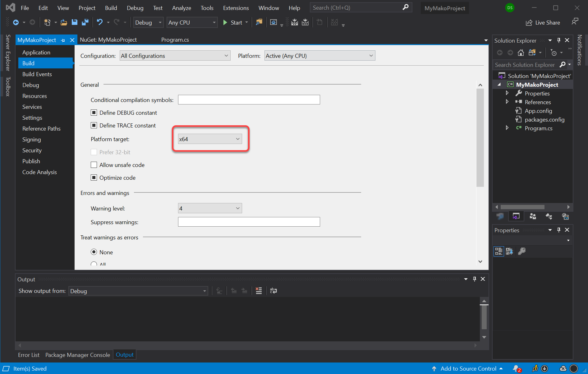Click the Undo toolbar icon
This screenshot has height=374, width=588.
pos(99,22)
